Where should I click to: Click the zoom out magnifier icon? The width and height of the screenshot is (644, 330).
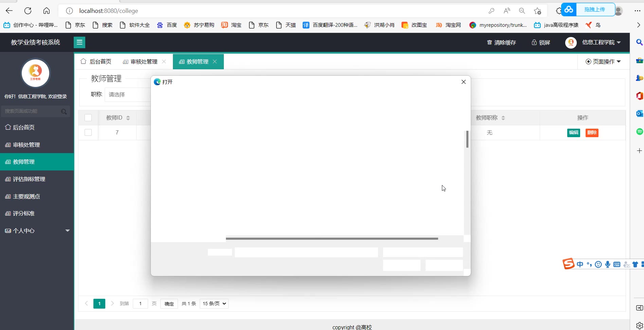click(522, 11)
